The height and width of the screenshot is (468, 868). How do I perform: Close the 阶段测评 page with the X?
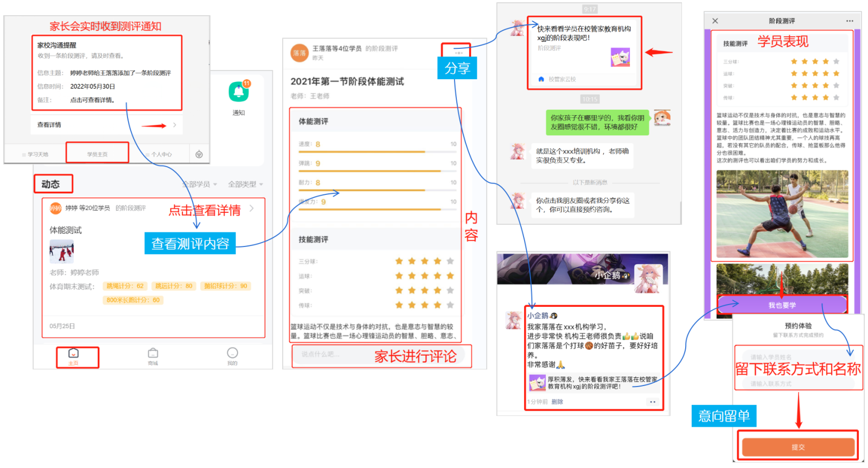coord(715,21)
